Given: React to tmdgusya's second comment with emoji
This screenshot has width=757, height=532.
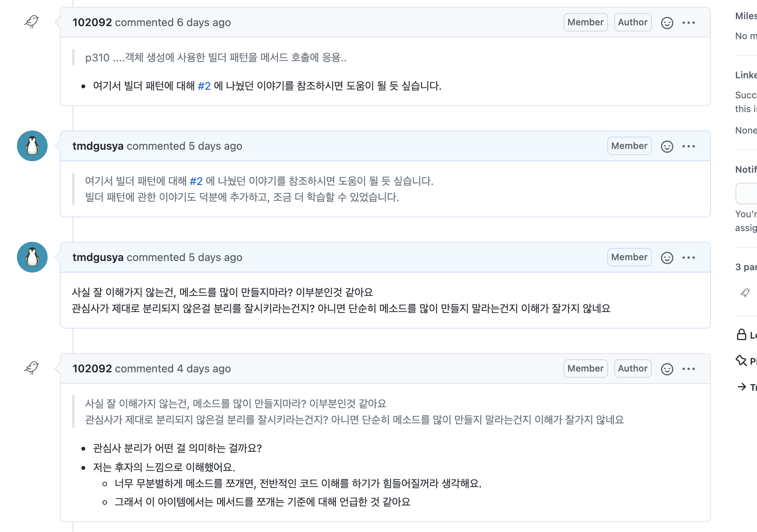Looking at the screenshot, I should pos(667,258).
